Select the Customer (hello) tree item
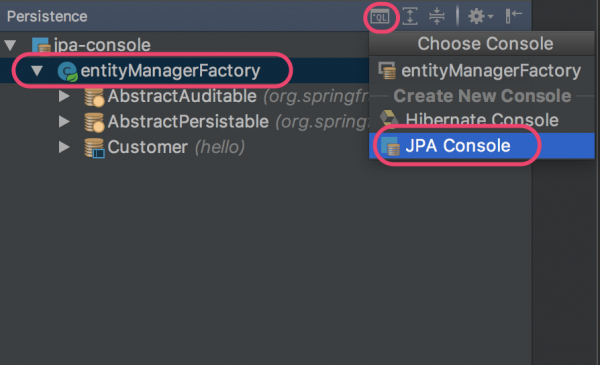The height and width of the screenshot is (365, 600). (x=165, y=147)
